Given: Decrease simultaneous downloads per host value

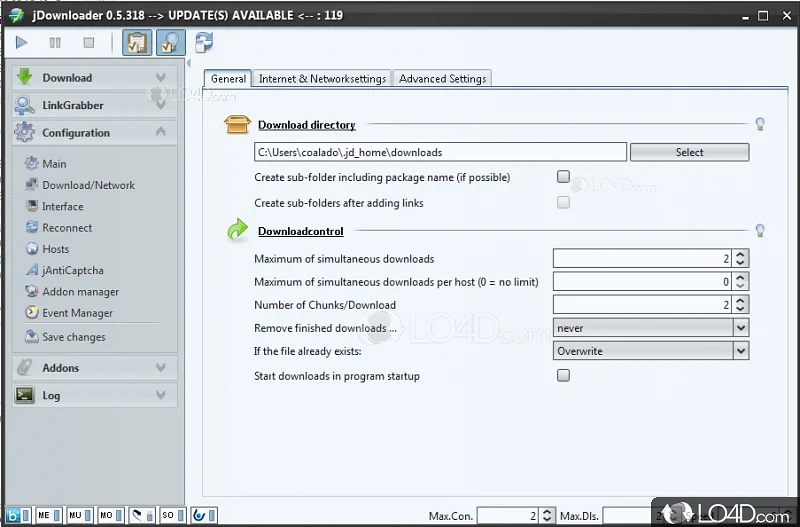Looking at the screenshot, I should [x=740, y=286].
